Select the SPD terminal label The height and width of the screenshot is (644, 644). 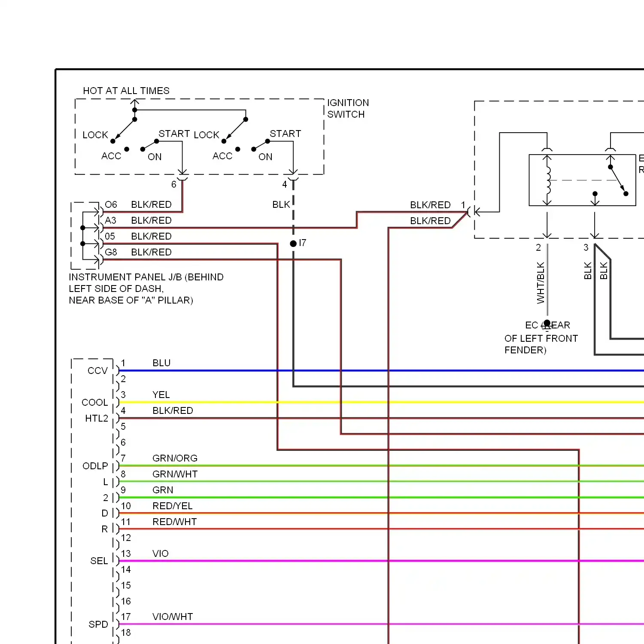[98, 624]
